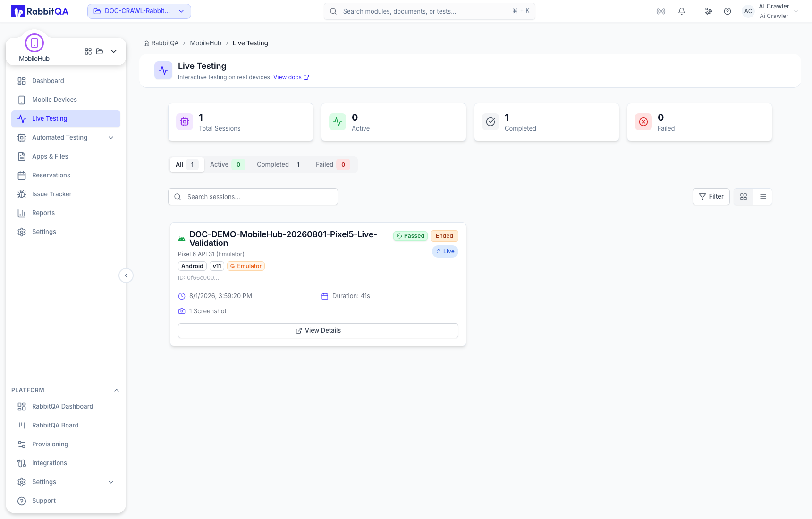
Task: Open the DOC-CRAWL-Rabbit project dropdown
Action: click(x=139, y=11)
